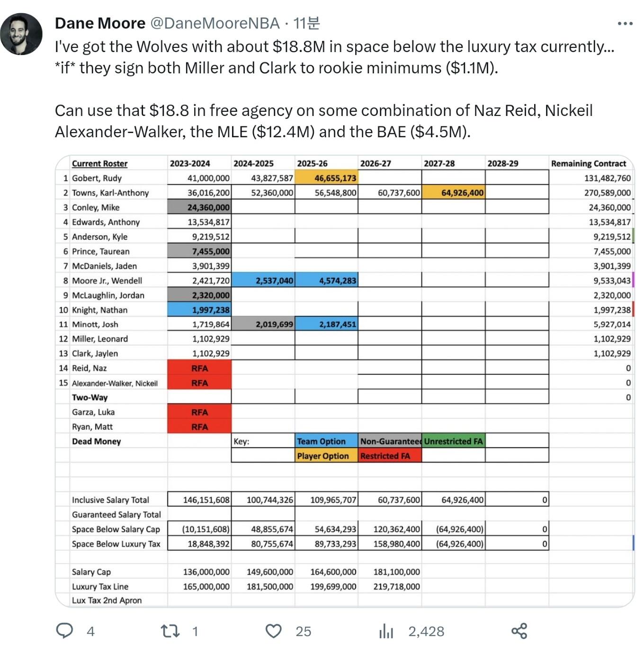Click the retweet count number 1

pos(195,631)
